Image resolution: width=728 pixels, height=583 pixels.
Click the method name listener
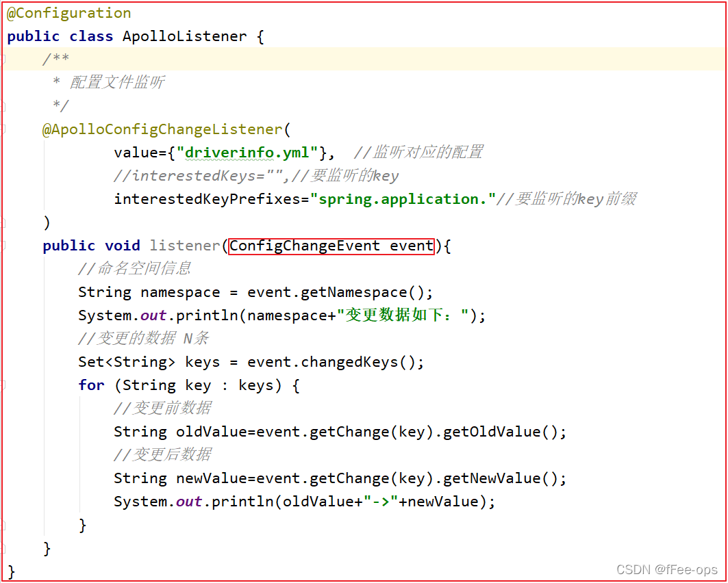click(184, 246)
